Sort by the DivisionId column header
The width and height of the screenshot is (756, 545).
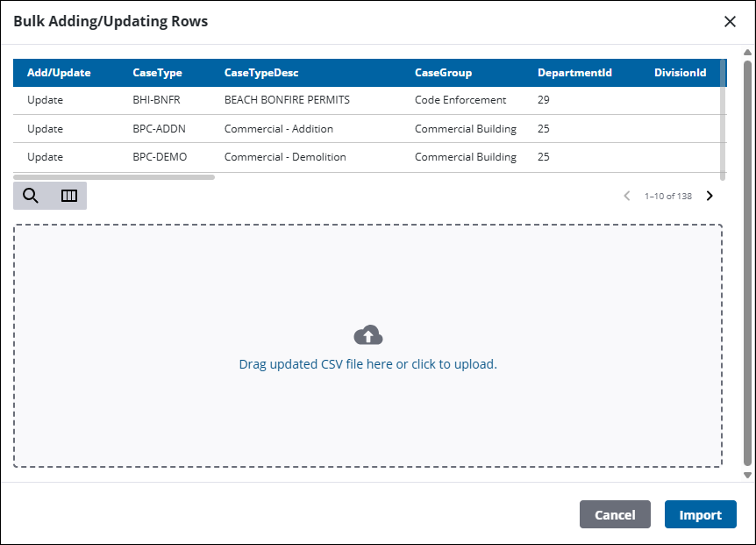[680, 73]
